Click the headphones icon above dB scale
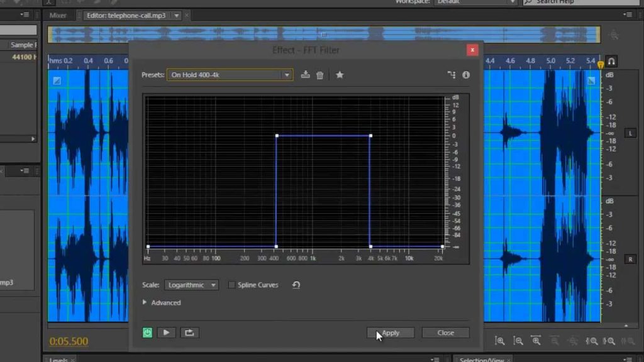 pos(611,62)
